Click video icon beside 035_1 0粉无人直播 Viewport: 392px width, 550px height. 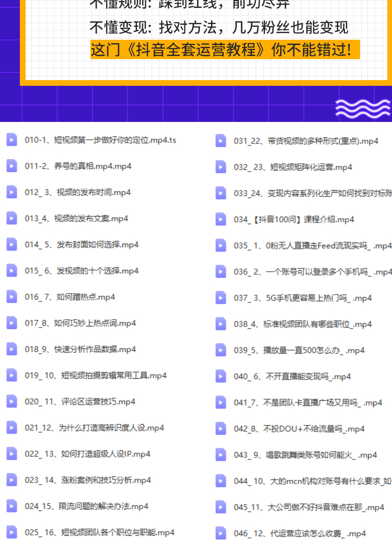click(x=221, y=245)
